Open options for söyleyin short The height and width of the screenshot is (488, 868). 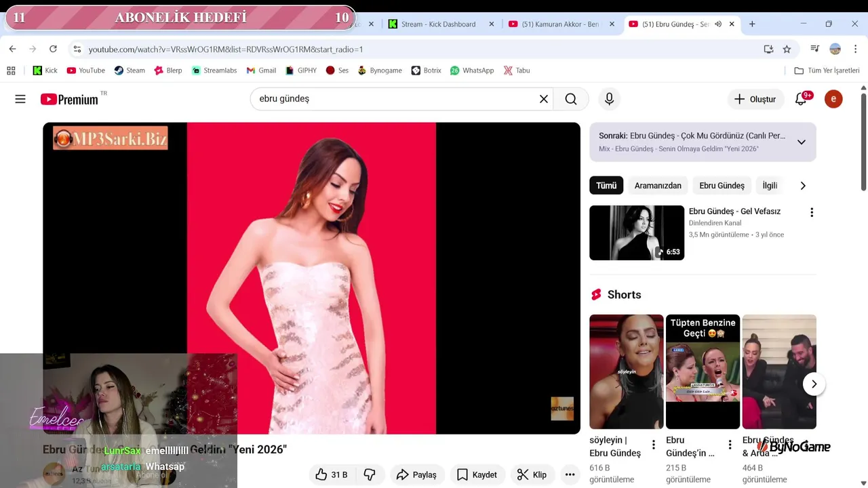coord(654,445)
